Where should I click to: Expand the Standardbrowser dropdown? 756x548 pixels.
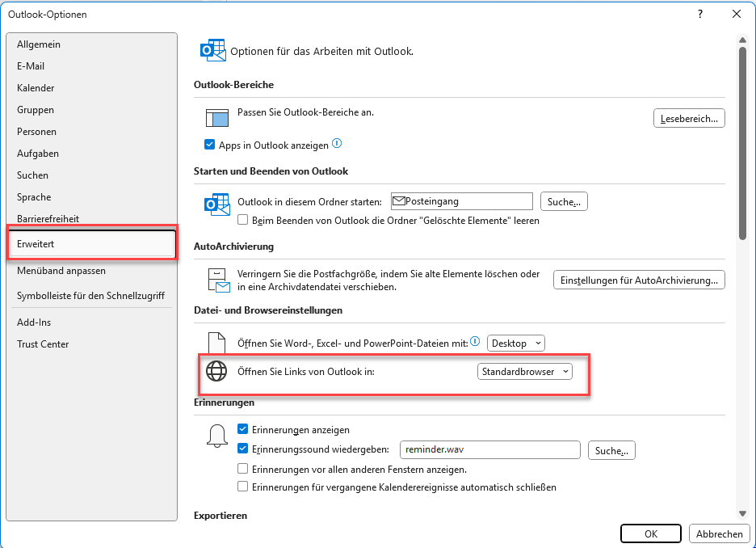coord(524,371)
